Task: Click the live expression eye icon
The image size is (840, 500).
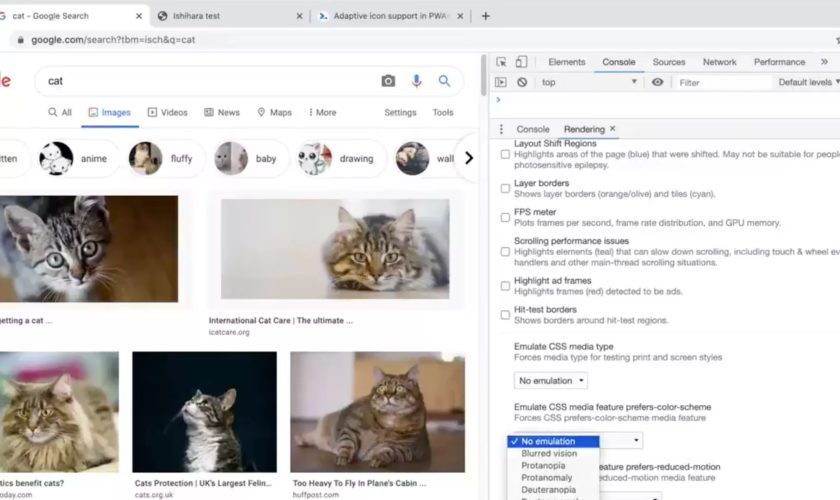Action: tap(657, 82)
